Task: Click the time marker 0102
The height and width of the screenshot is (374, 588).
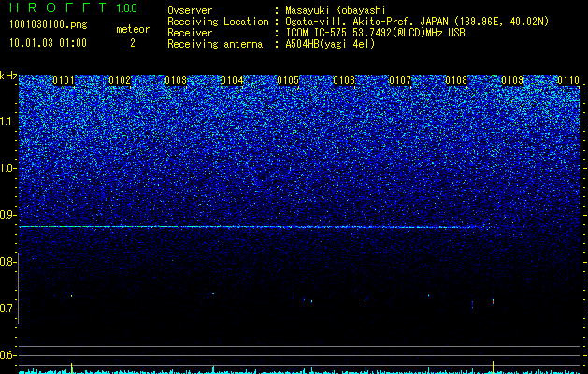Action: (x=120, y=80)
